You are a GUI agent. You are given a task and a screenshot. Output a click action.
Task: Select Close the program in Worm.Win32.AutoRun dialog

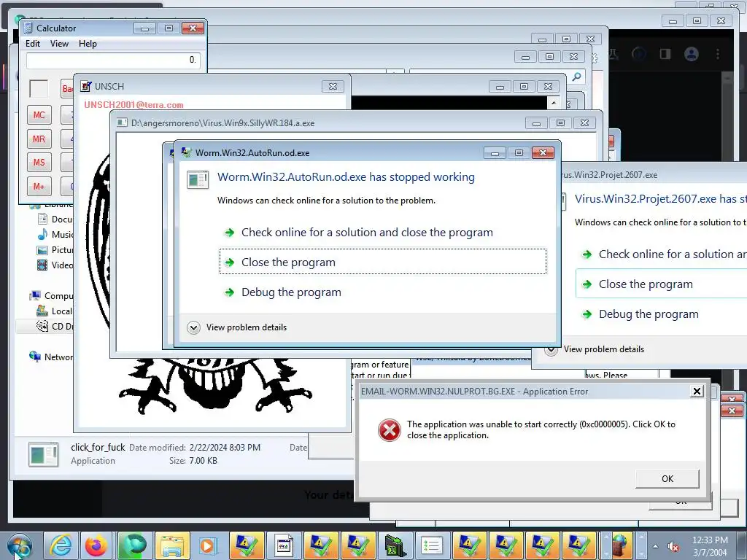(382, 262)
